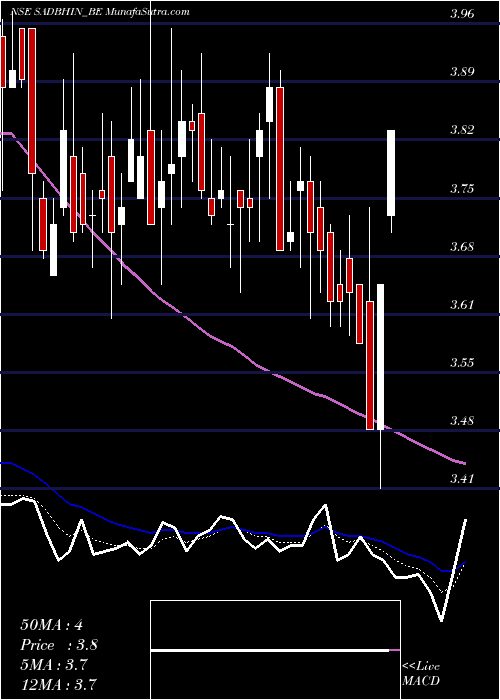Viewport: 500px width, 700px height.
Task: Click the 50MA : 4 readout
Action: coord(51,625)
